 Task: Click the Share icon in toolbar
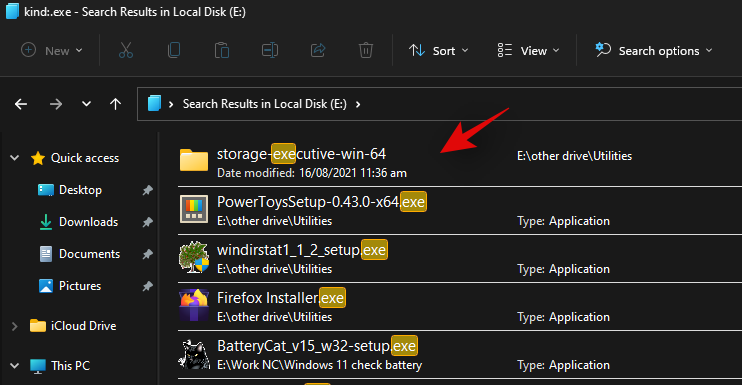(318, 50)
